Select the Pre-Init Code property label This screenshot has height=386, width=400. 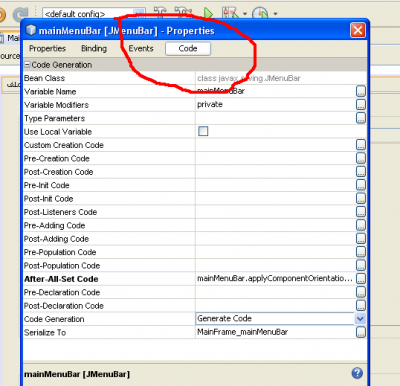(47, 185)
